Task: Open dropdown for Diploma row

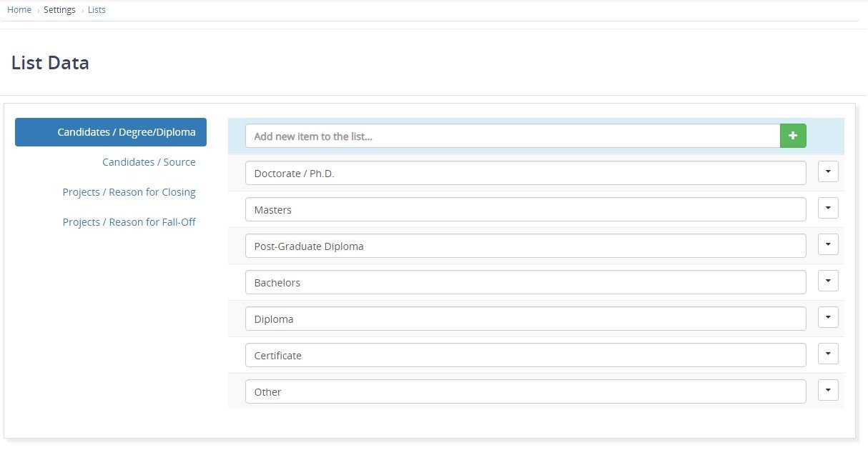Action: (828, 317)
